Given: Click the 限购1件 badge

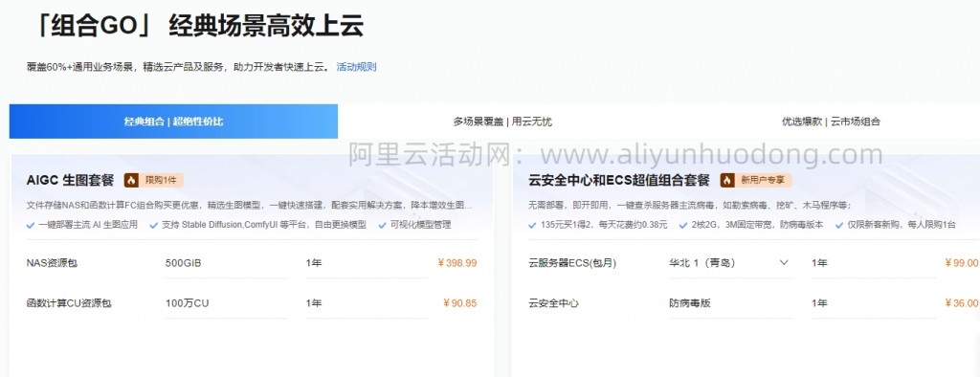Looking at the screenshot, I should [x=154, y=181].
